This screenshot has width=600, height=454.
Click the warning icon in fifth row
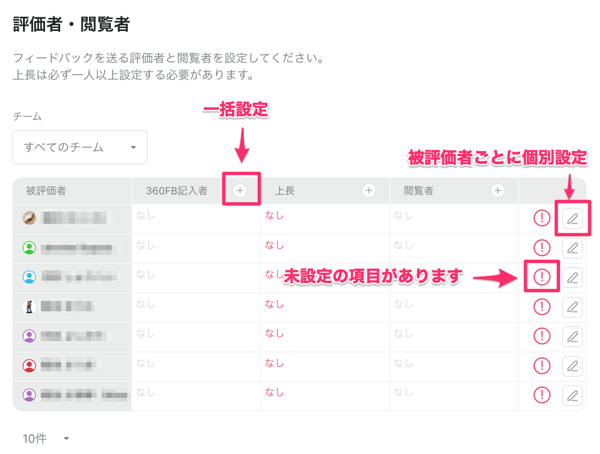pos(542,337)
